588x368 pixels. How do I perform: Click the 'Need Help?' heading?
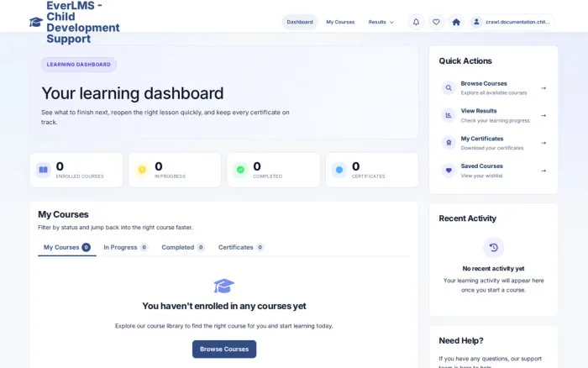pyautogui.click(x=461, y=340)
